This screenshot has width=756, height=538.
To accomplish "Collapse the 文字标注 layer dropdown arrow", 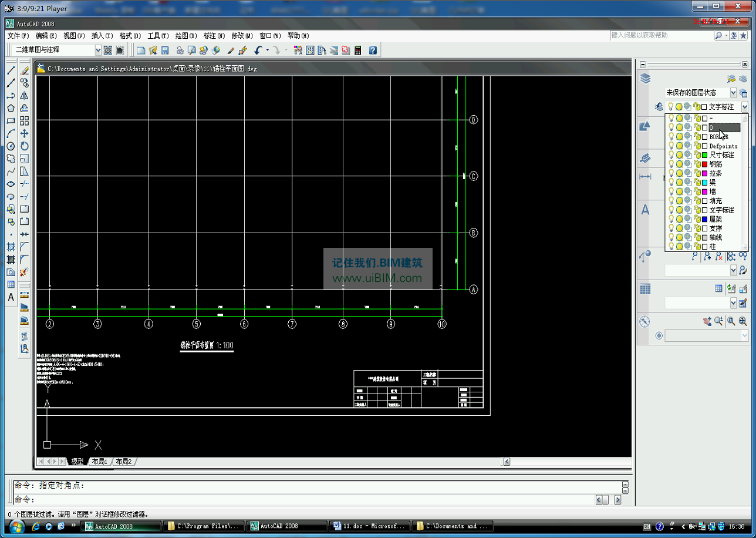I will point(744,107).
